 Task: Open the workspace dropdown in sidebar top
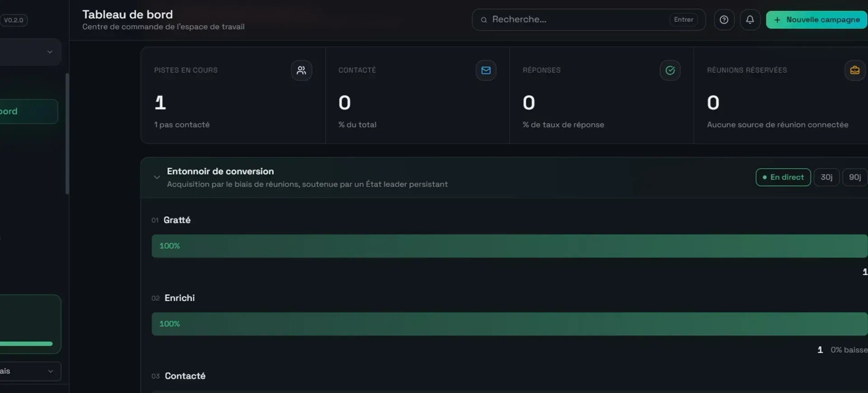point(30,52)
